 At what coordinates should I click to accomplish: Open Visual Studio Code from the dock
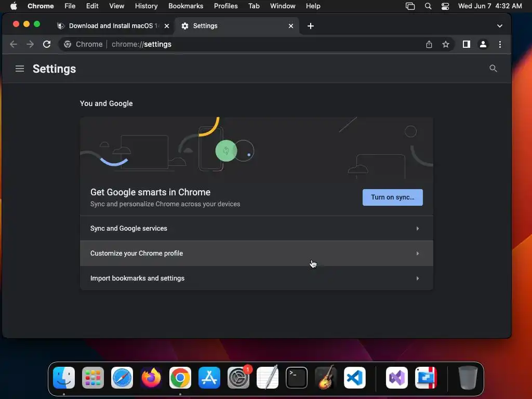(x=354, y=378)
